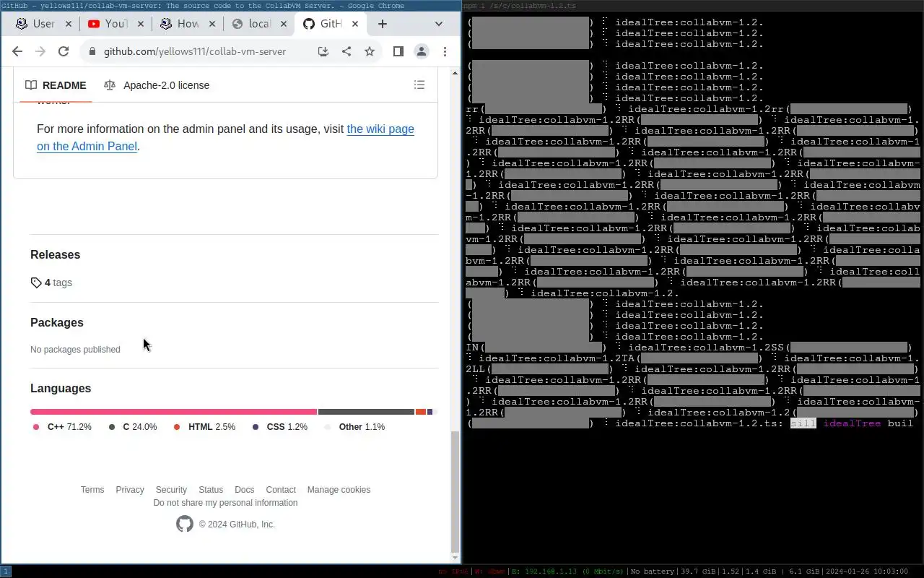Image resolution: width=924 pixels, height=578 pixels.
Task: Click the C 24.0% language link
Action: (133, 427)
